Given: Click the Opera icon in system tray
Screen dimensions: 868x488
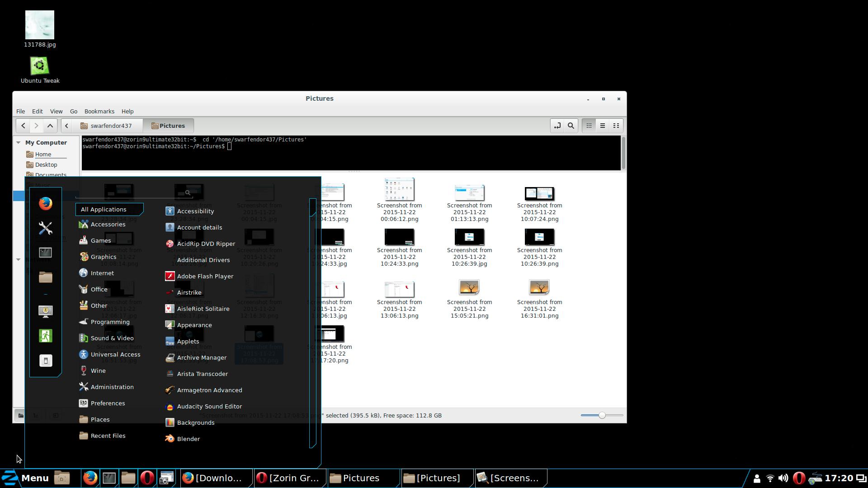Looking at the screenshot, I should point(799,478).
